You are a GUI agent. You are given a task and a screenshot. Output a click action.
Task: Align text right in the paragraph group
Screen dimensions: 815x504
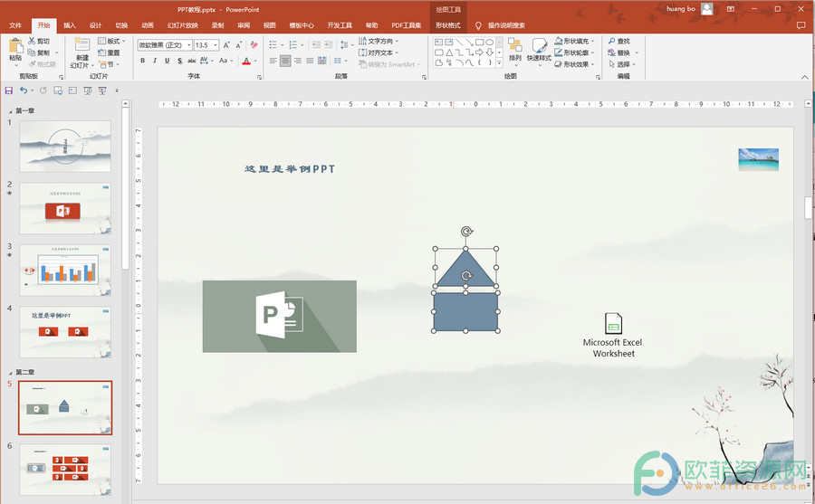pyautogui.click(x=297, y=61)
